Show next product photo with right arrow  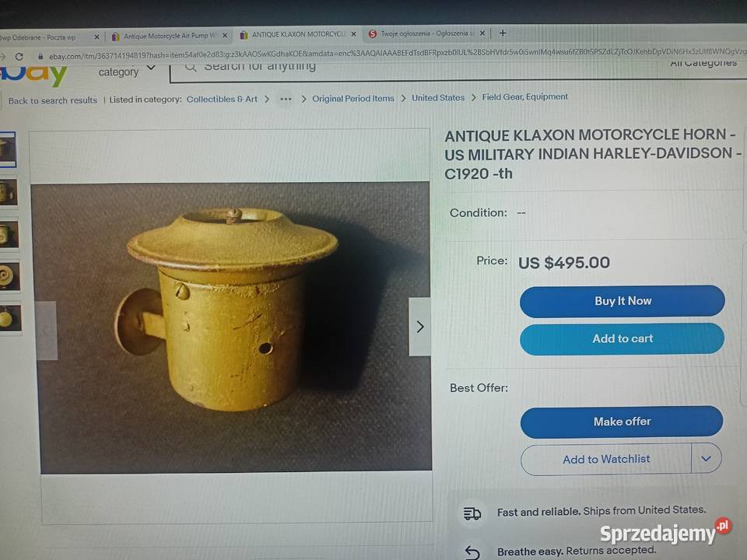[419, 327]
